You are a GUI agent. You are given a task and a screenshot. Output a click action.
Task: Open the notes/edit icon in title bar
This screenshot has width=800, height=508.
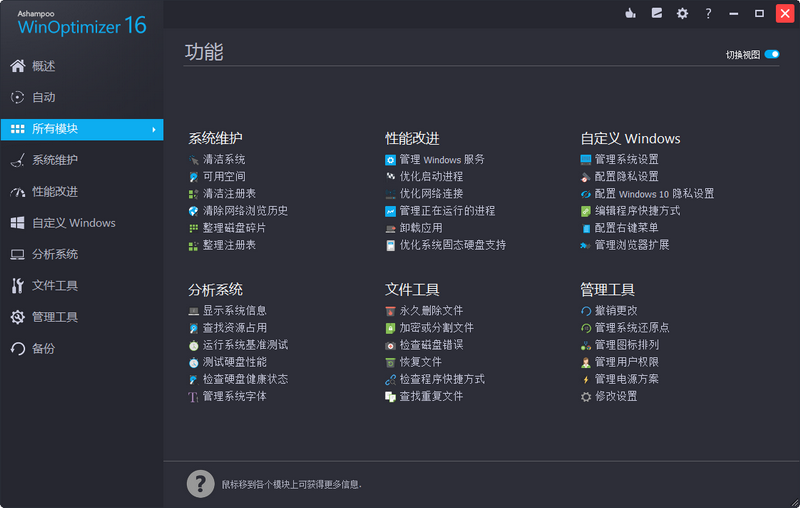(x=657, y=13)
